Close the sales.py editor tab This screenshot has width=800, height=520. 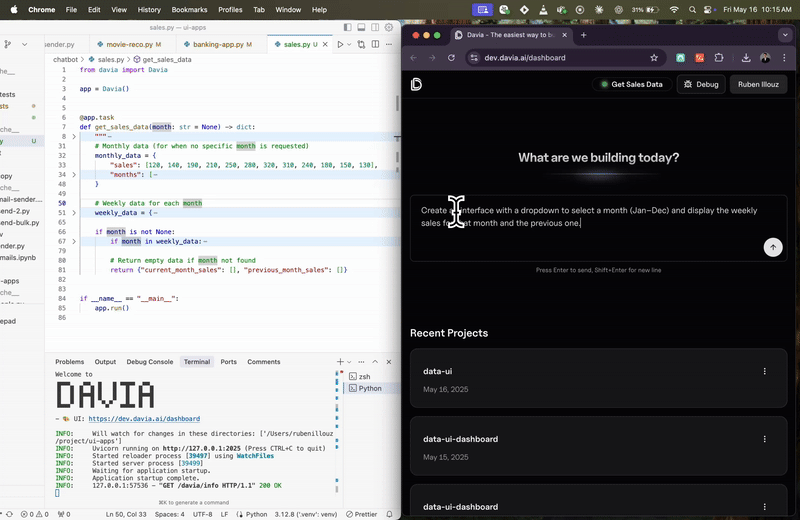(x=325, y=44)
